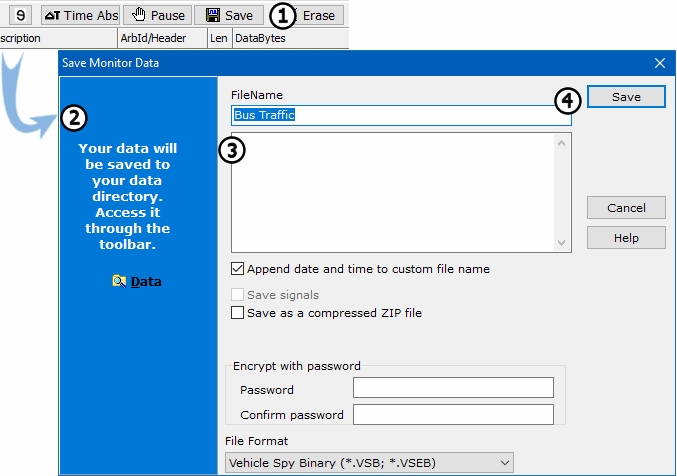Click the scroll-down arrow in description box
The width and height of the screenshot is (677, 476).
coord(562,243)
